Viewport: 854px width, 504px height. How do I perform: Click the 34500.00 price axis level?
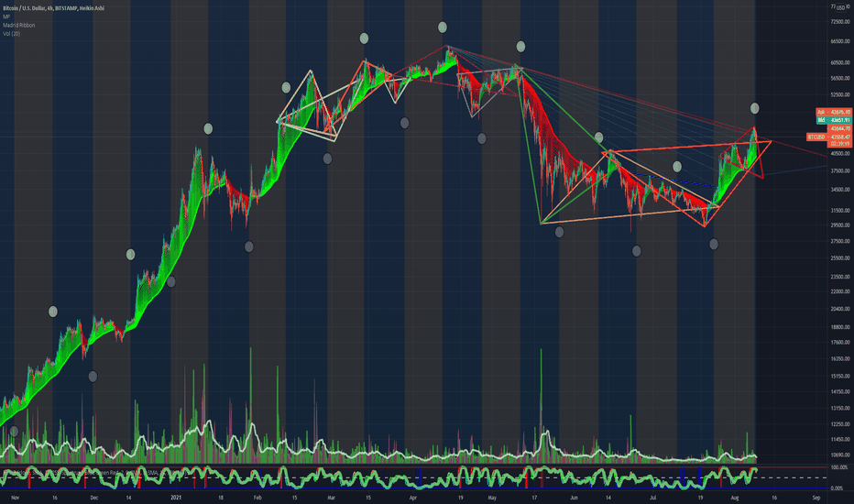[x=841, y=190]
